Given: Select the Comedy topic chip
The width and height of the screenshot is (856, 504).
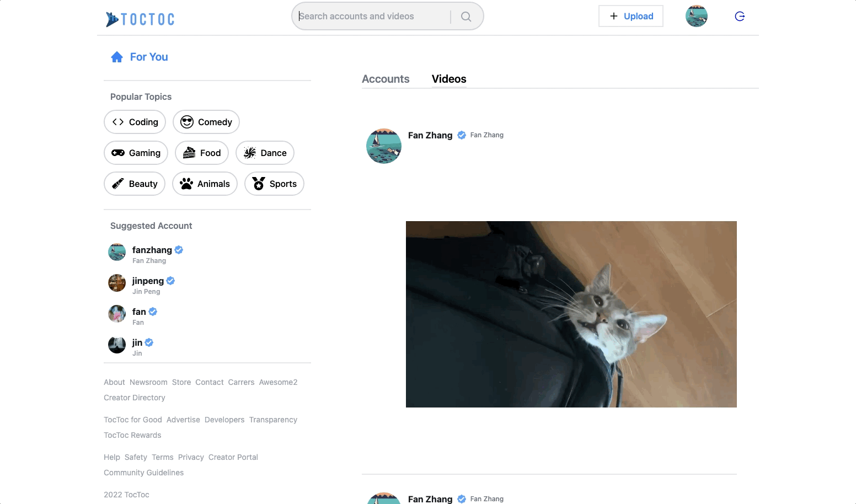Looking at the screenshot, I should pos(206,122).
